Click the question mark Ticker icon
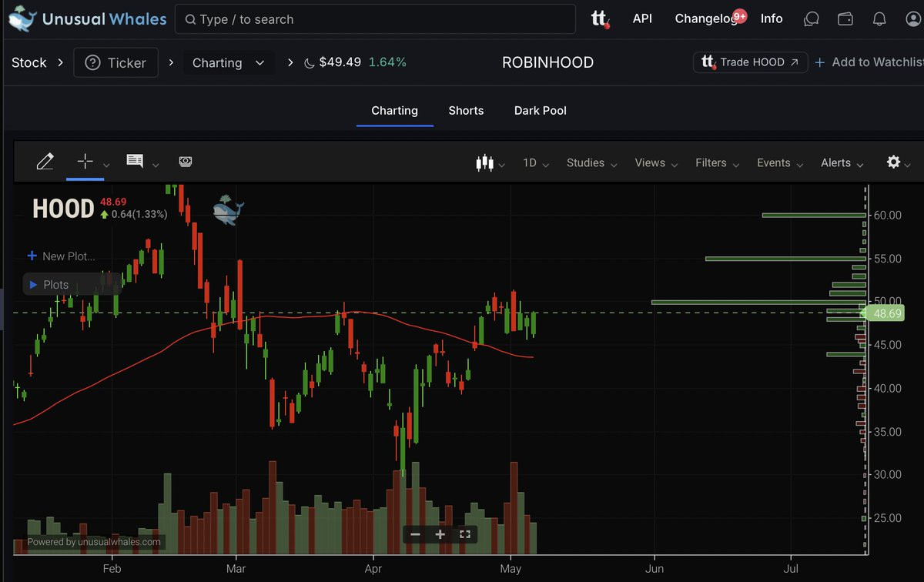 pos(92,63)
